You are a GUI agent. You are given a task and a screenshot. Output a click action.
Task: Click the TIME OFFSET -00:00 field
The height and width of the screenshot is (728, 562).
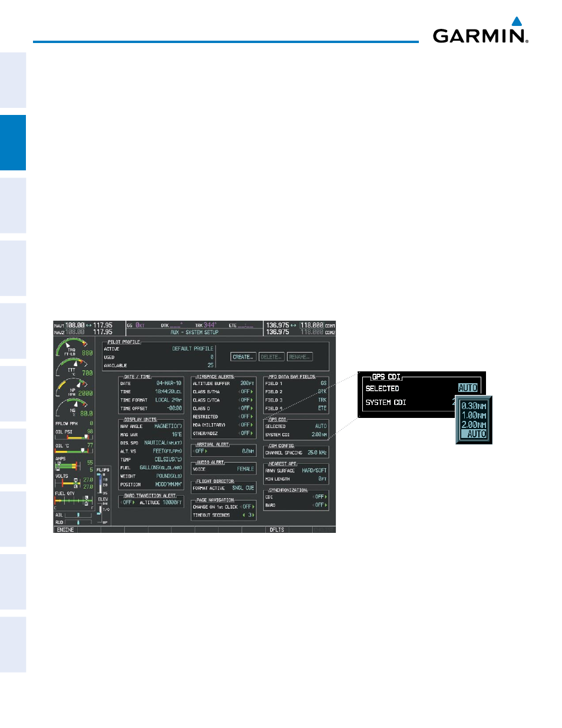coord(174,408)
